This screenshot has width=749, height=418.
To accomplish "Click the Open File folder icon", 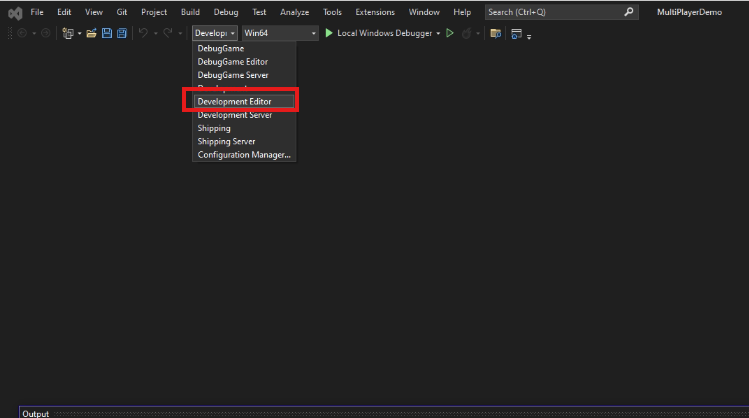I will pyautogui.click(x=91, y=33).
